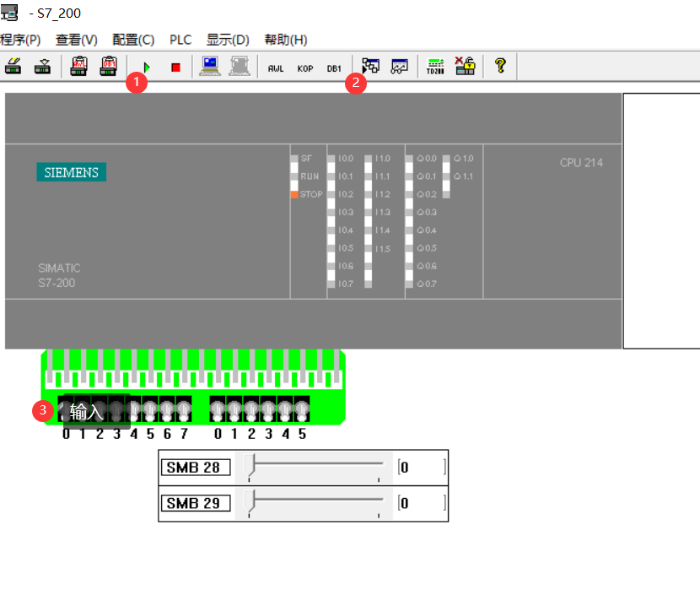Open the TD200 display icon
Viewport: 700px width, 590px height.
point(435,67)
